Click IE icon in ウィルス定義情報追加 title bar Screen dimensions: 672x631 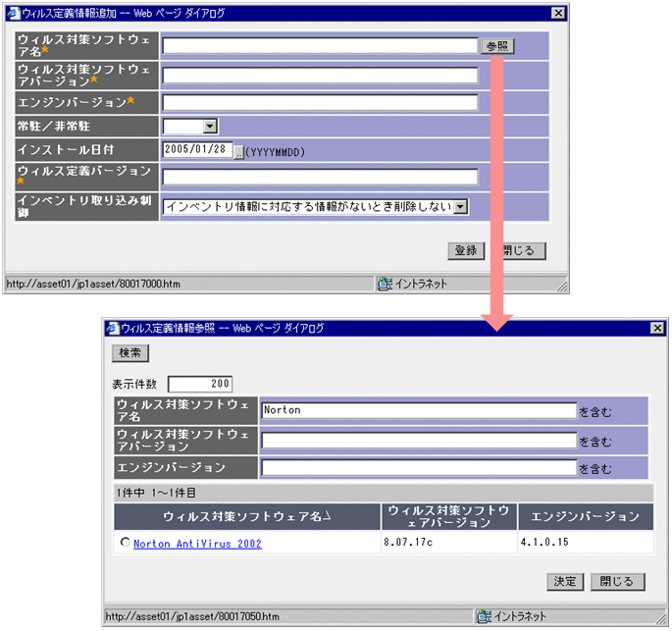click(x=14, y=14)
